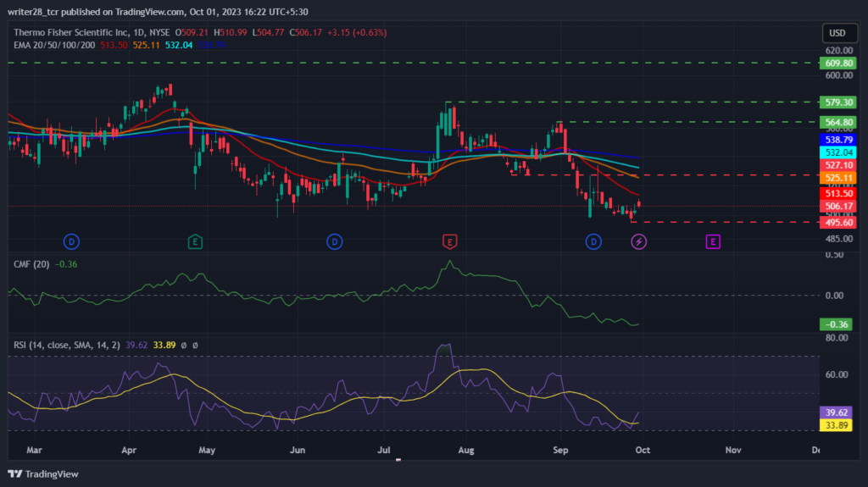Click the +3.15 (+0.63%) change value
The height and width of the screenshot is (487, 868).
point(357,33)
